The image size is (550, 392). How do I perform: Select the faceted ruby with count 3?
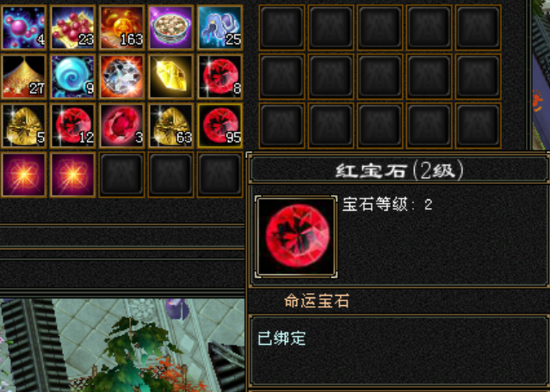(122, 125)
